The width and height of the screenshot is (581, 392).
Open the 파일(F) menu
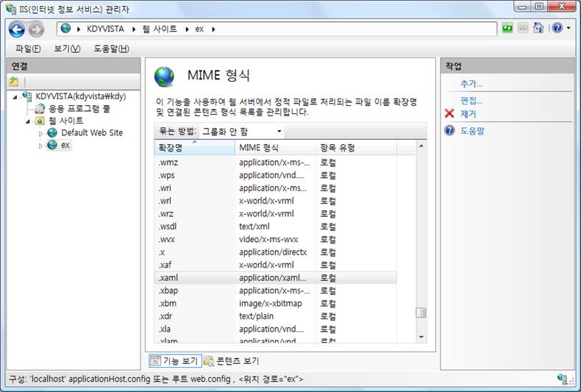pos(28,49)
